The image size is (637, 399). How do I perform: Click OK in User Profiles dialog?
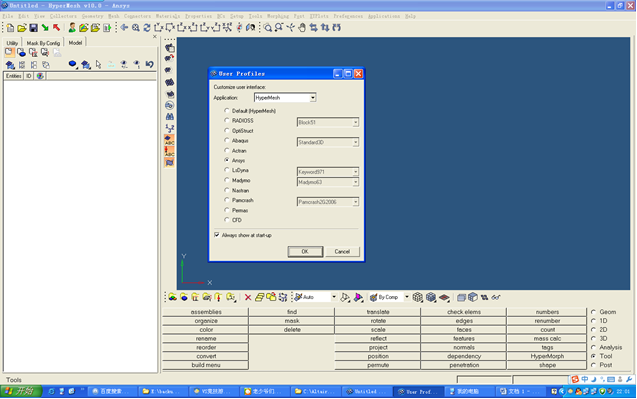305,252
